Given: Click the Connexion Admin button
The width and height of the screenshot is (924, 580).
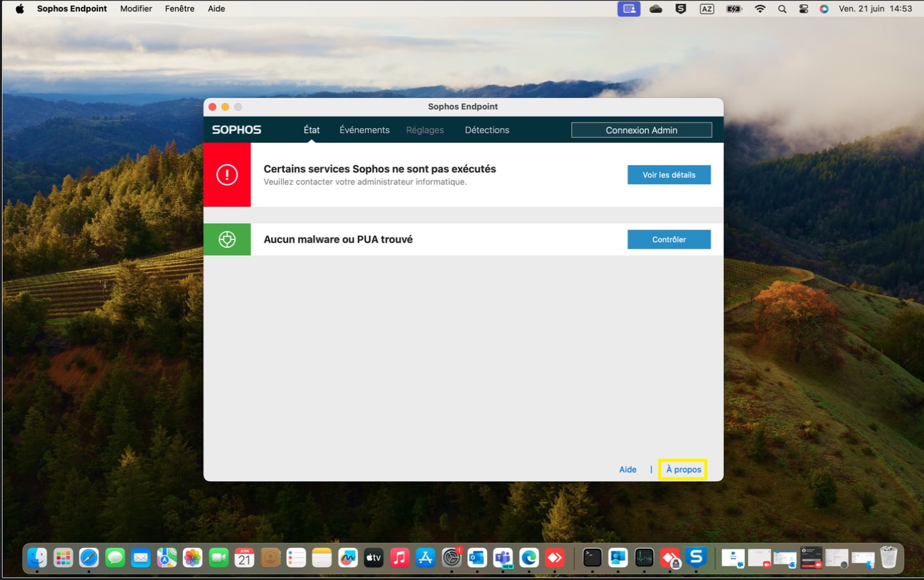Looking at the screenshot, I should pos(642,130).
